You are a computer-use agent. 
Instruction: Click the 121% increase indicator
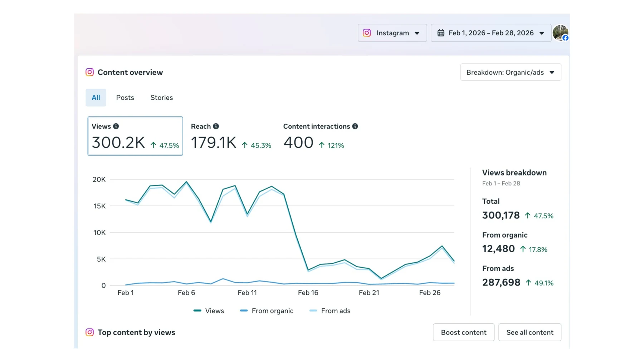click(x=331, y=145)
